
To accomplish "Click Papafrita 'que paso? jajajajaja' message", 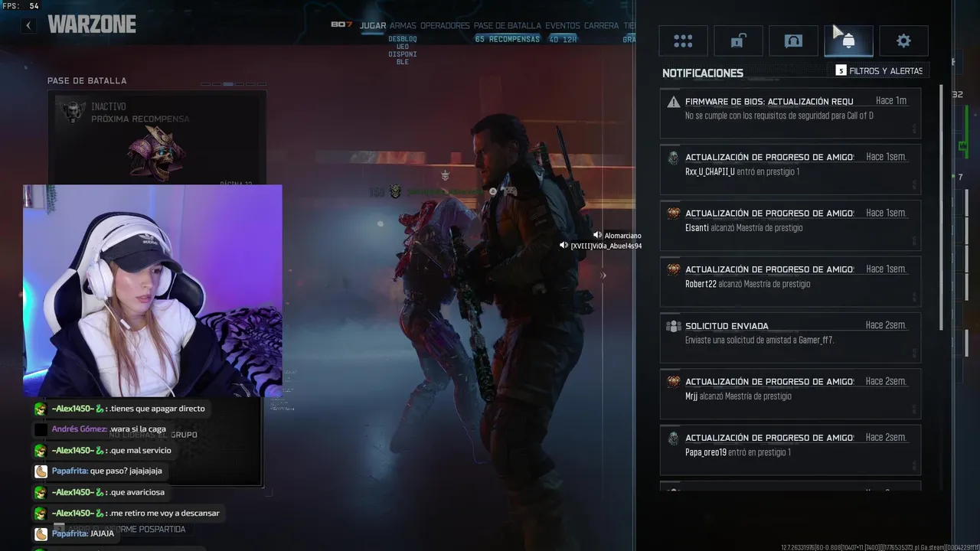I will (x=98, y=471).
